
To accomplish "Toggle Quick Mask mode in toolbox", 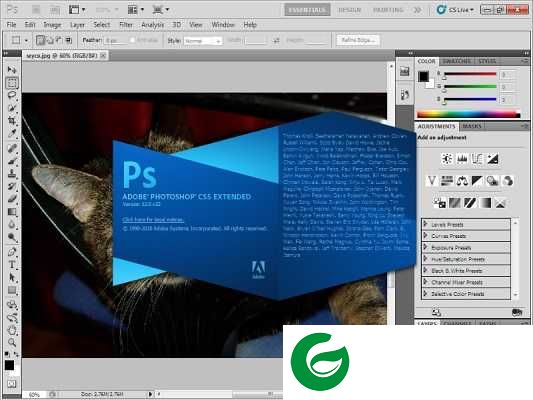I will 12,384.
